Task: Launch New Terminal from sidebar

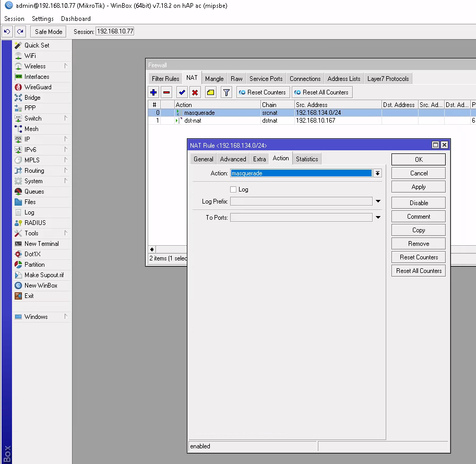Action: (x=42, y=244)
